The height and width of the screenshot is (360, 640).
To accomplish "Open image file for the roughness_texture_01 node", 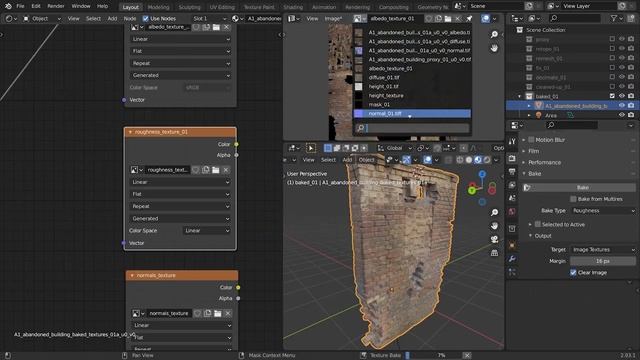I will point(216,170).
